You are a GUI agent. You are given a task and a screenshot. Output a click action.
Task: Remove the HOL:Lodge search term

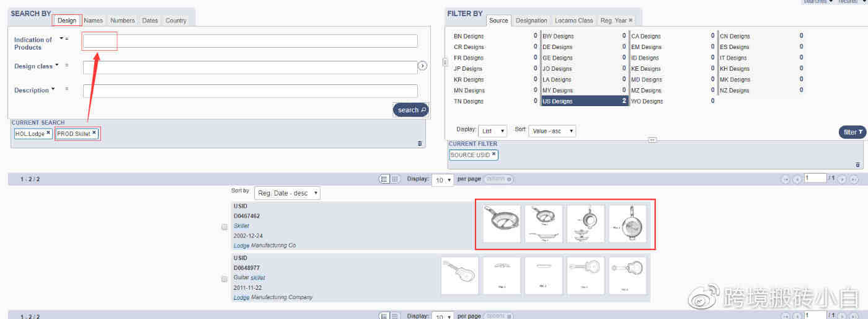coord(48,133)
